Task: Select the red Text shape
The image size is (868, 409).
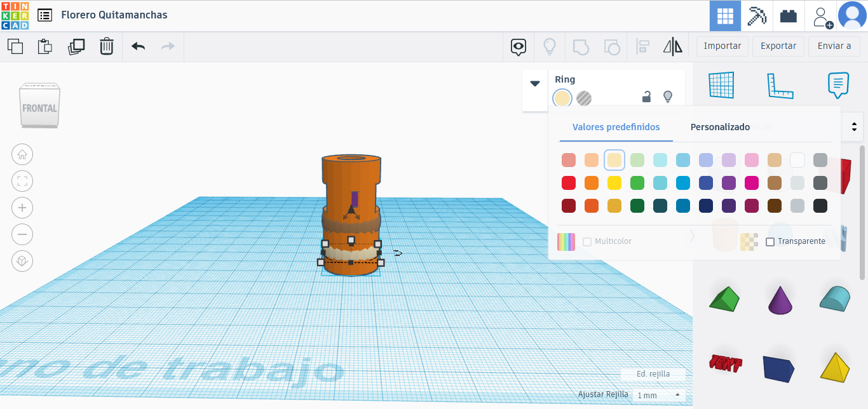Action: pyautogui.click(x=725, y=363)
